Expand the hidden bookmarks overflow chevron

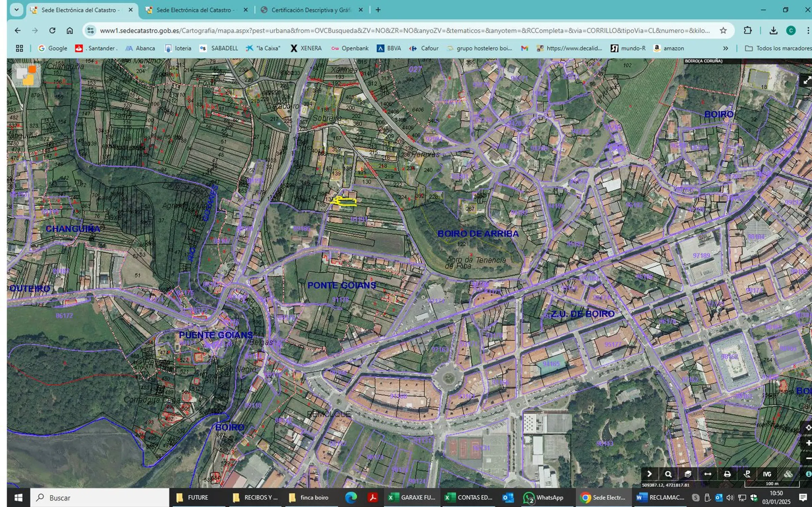725,48
